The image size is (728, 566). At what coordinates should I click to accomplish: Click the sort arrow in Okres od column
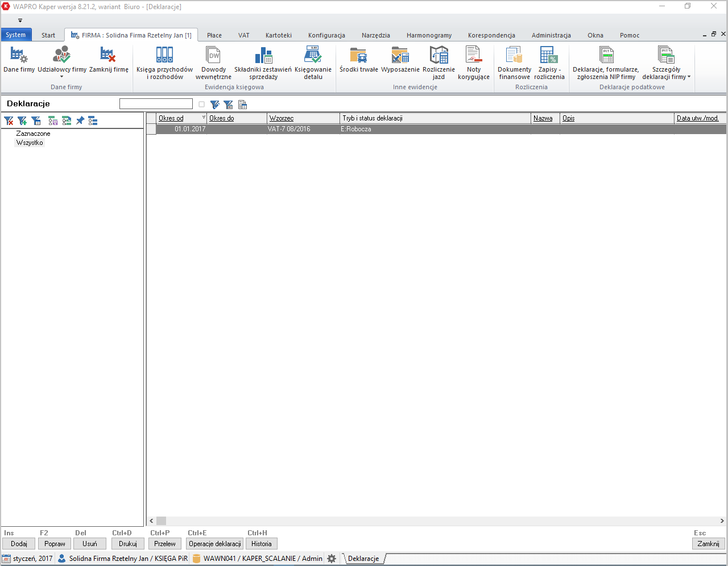click(x=204, y=117)
